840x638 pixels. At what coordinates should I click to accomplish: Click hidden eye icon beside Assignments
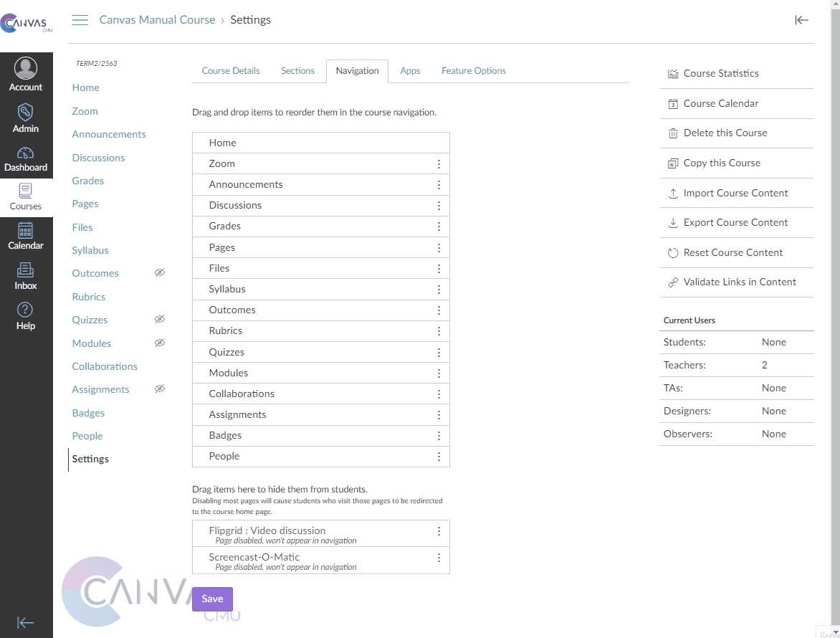[160, 389]
